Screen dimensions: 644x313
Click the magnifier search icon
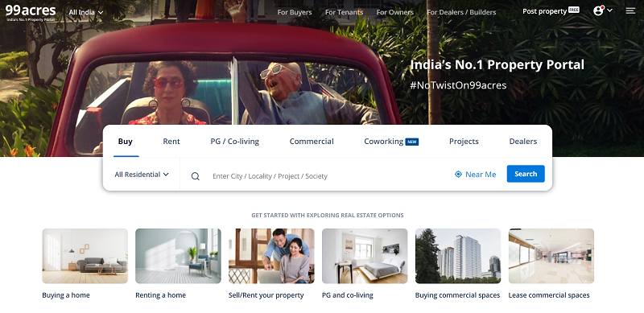pyautogui.click(x=196, y=176)
